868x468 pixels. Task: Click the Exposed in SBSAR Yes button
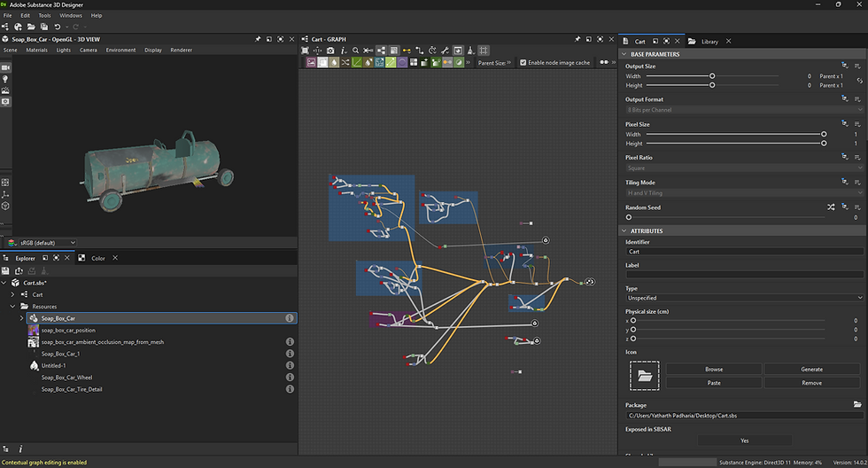tap(745, 441)
